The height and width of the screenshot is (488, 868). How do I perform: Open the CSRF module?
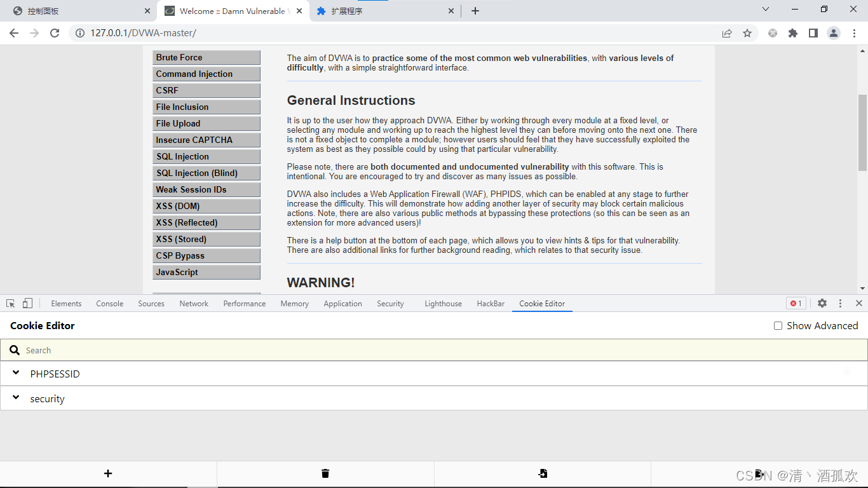pos(207,90)
